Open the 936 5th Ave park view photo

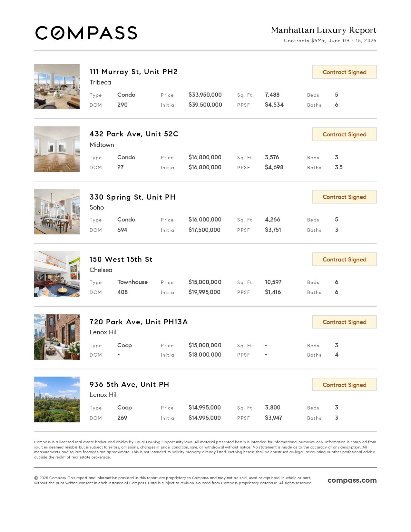[x=57, y=399]
